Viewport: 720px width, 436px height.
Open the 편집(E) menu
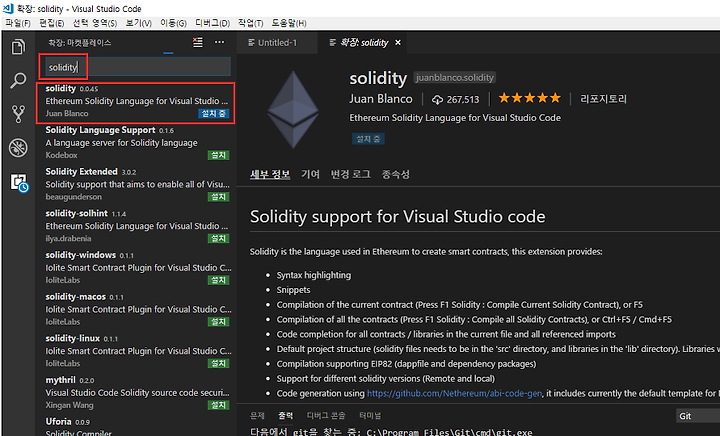click(51, 23)
